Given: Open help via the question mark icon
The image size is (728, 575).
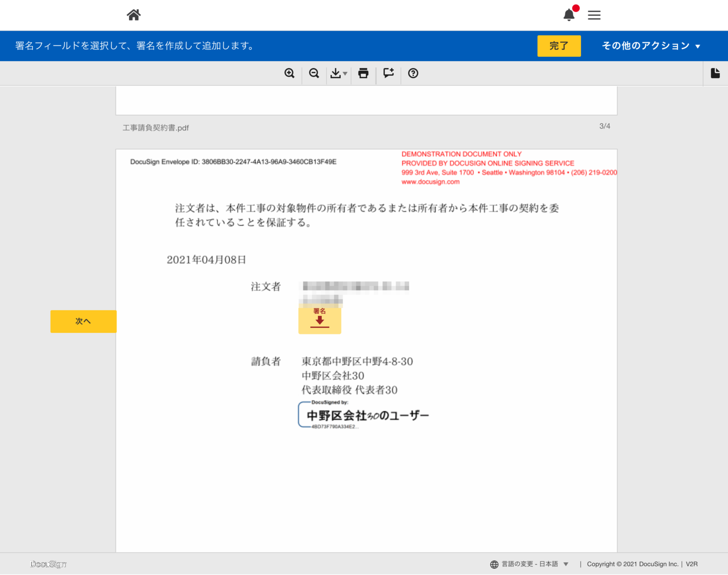Looking at the screenshot, I should pos(413,73).
